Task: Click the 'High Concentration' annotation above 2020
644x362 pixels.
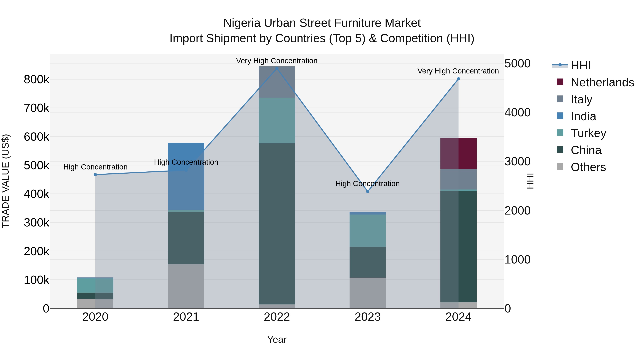Action: pyautogui.click(x=95, y=167)
